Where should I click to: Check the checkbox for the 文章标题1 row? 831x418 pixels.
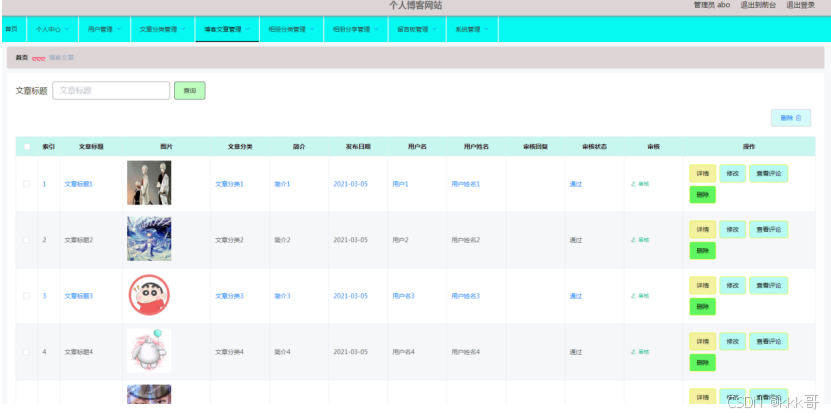[x=26, y=184]
